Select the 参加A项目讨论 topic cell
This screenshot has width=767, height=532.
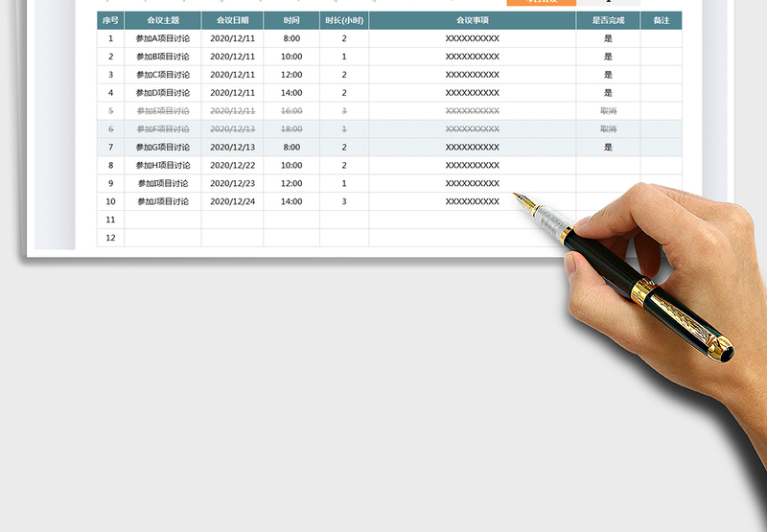162,38
